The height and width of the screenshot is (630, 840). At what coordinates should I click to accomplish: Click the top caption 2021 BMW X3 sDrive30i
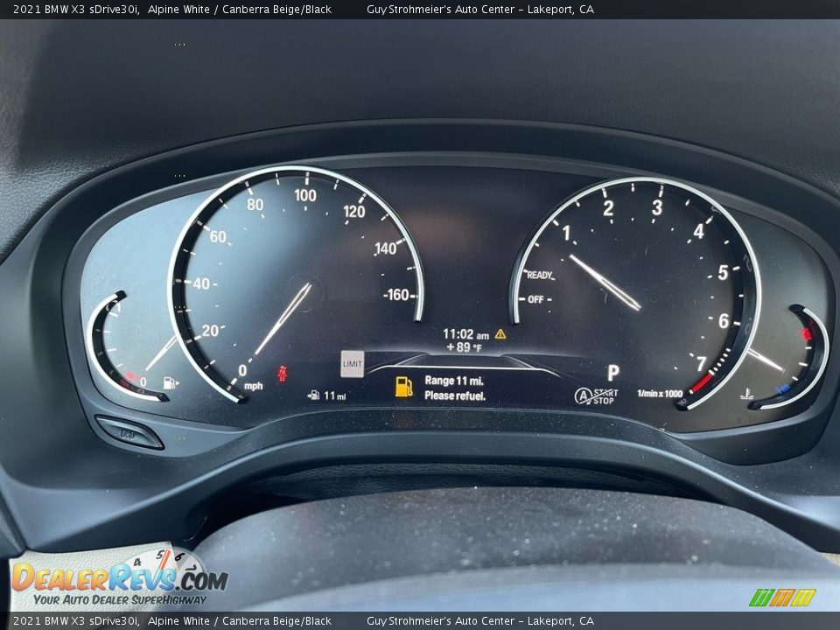[x=76, y=9]
